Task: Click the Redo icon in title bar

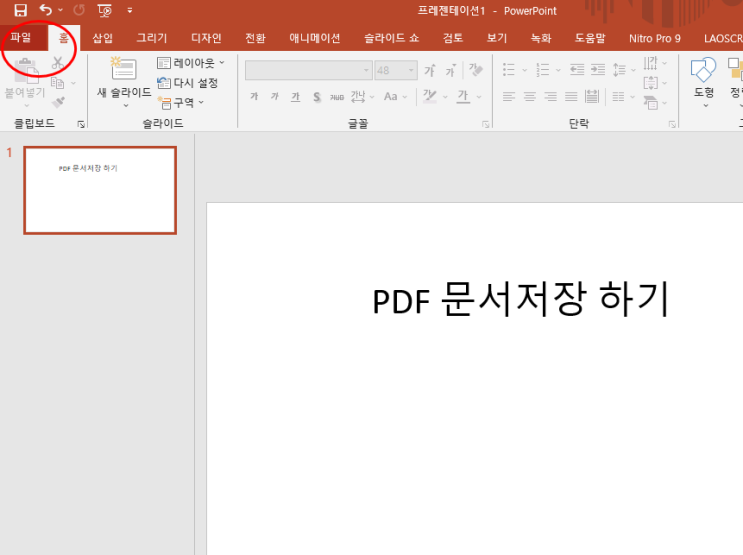Action: pyautogui.click(x=79, y=9)
